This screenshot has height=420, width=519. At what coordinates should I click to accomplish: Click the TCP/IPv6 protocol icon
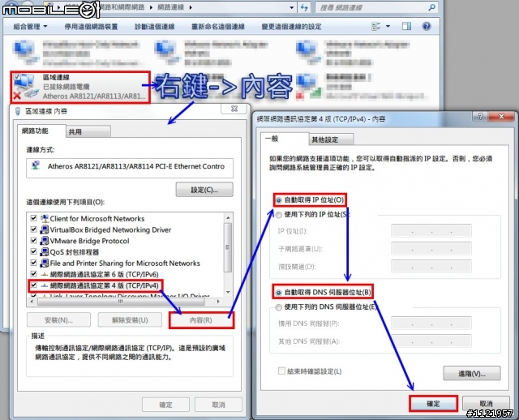coord(45,274)
